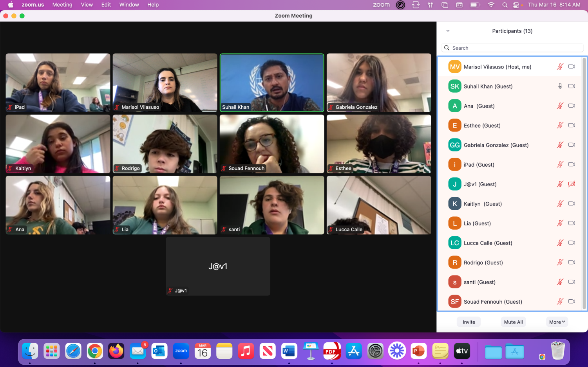Click Souad Fennouh's video camera icon

point(572,301)
